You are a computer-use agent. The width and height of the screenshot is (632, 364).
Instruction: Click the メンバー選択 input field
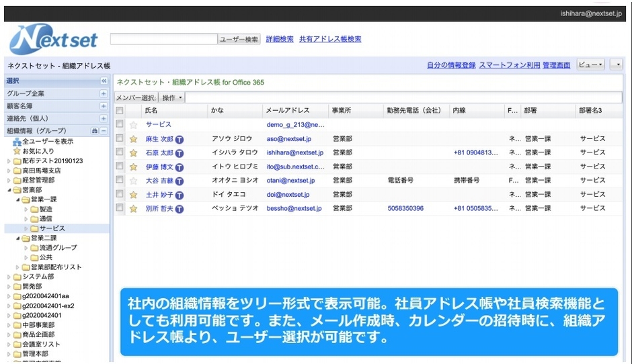tap(403, 97)
